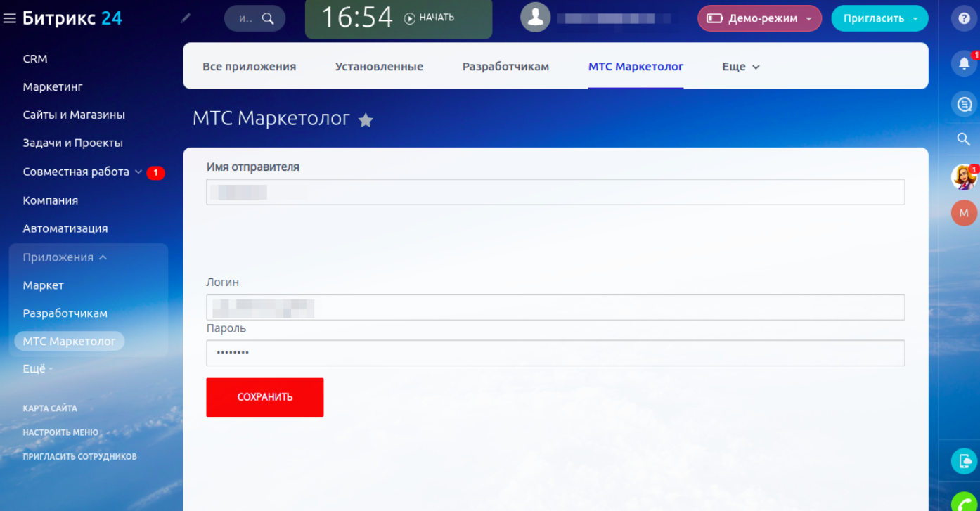Click the right sidebar search icon
This screenshot has width=980, height=511.
(964, 139)
